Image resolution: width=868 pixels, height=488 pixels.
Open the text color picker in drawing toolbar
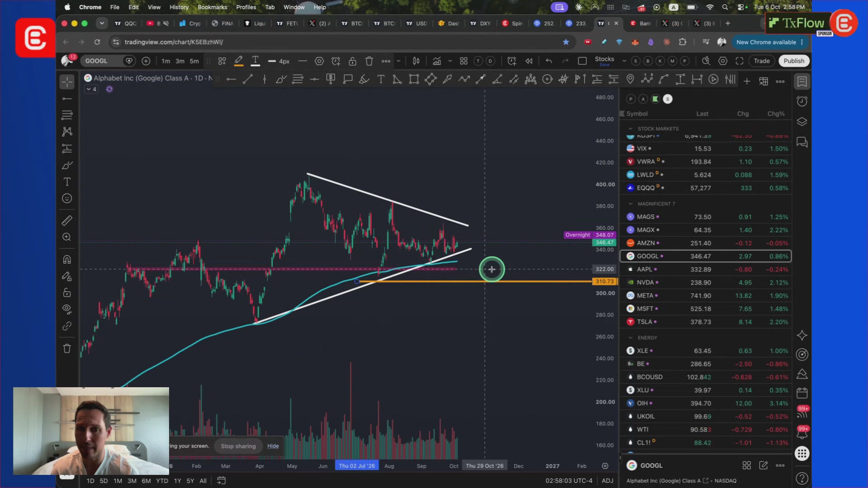255,61
